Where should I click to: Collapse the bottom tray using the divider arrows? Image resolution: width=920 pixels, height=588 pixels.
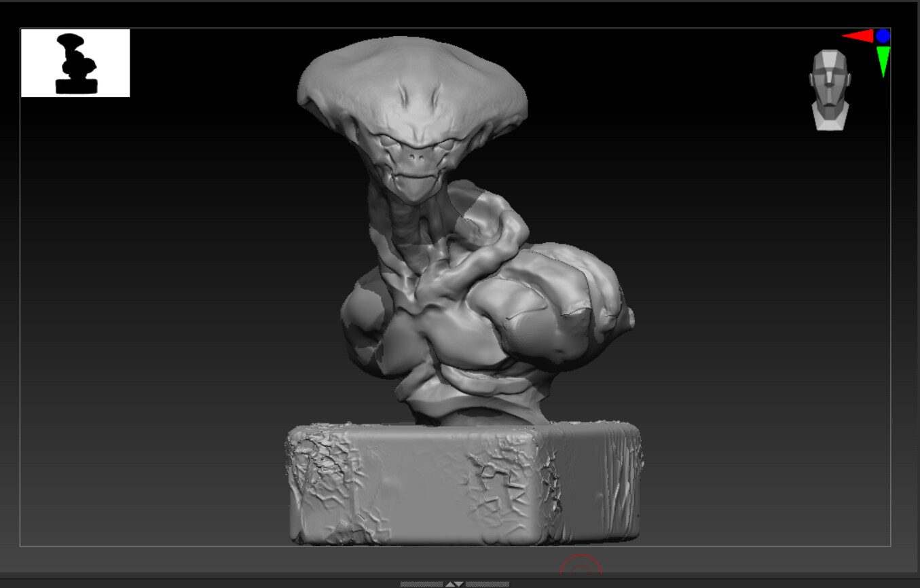coord(459,583)
